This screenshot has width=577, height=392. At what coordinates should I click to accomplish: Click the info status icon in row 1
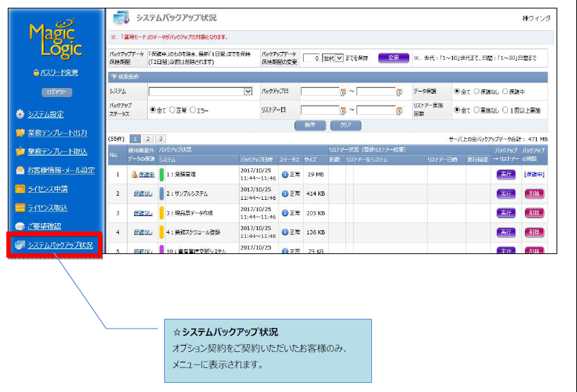[x=285, y=175]
